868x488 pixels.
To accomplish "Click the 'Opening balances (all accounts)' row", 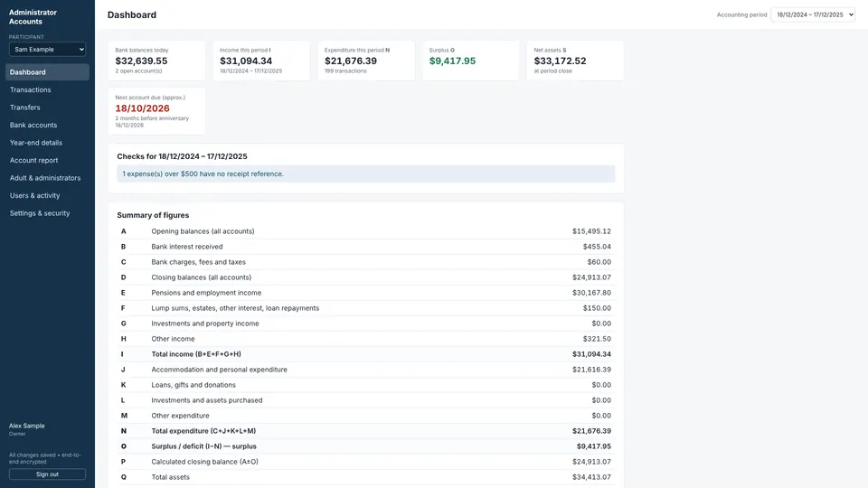I will point(366,231).
